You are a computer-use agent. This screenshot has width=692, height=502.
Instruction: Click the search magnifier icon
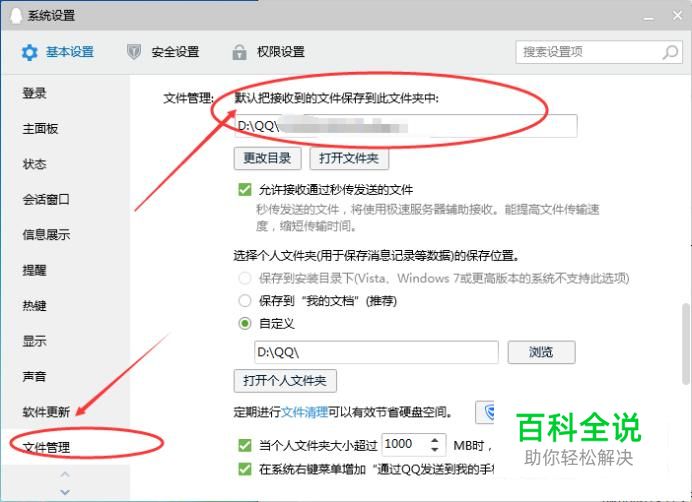pyautogui.click(x=670, y=52)
